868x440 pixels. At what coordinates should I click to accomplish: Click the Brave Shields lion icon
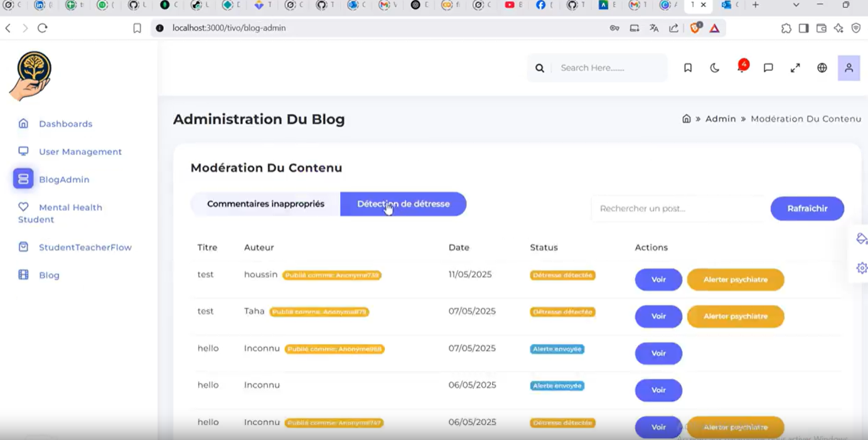[695, 28]
